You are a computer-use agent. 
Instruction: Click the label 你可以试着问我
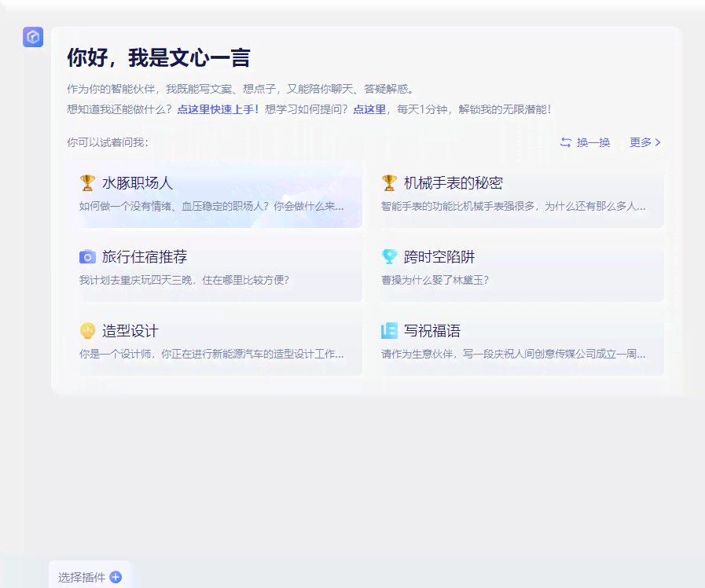tap(108, 142)
